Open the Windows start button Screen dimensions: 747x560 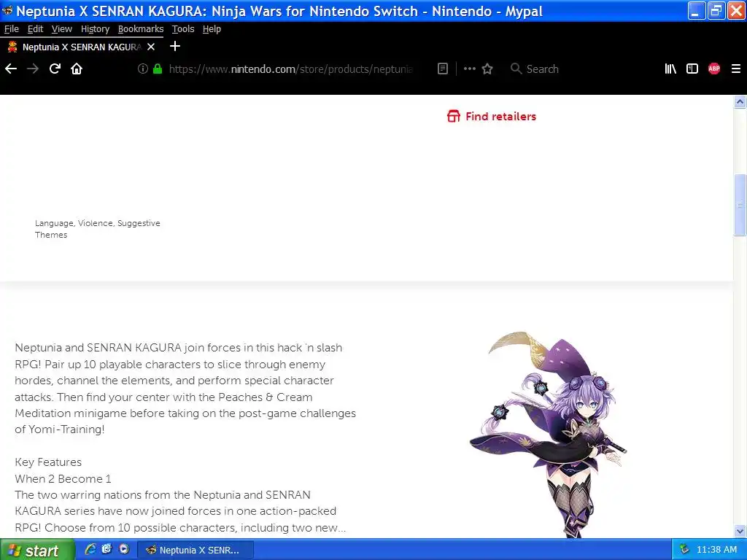point(37,550)
